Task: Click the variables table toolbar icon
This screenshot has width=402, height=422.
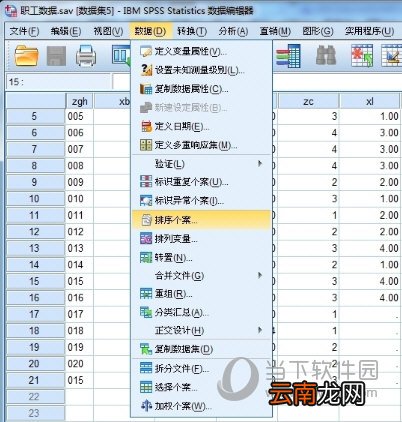Action: click(288, 55)
